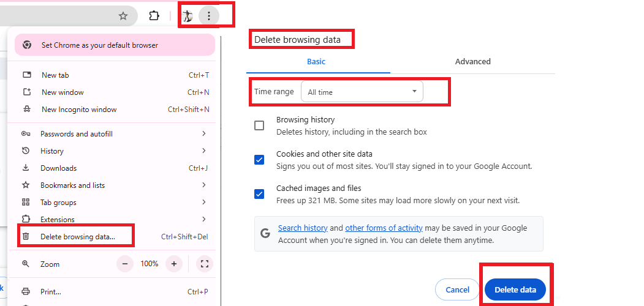Image resolution: width=644 pixels, height=306 pixels.
Task: Switch to the Basic tab
Action: [316, 62]
